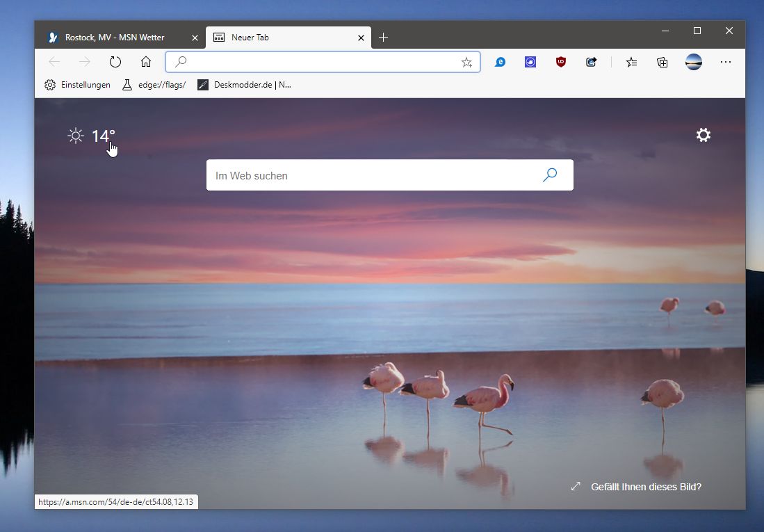Open new tab page settings gear
The height and width of the screenshot is (532, 764).
[703, 135]
